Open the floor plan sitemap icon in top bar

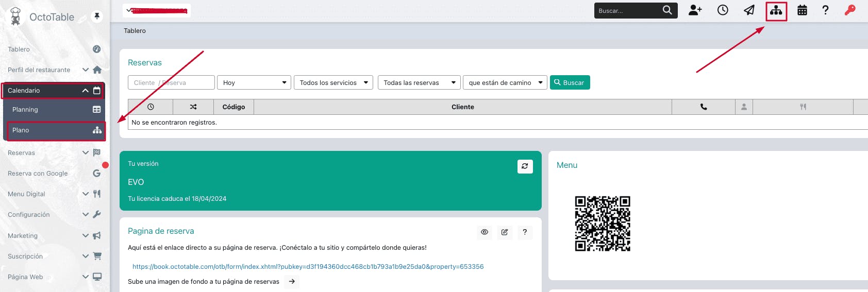coord(776,10)
